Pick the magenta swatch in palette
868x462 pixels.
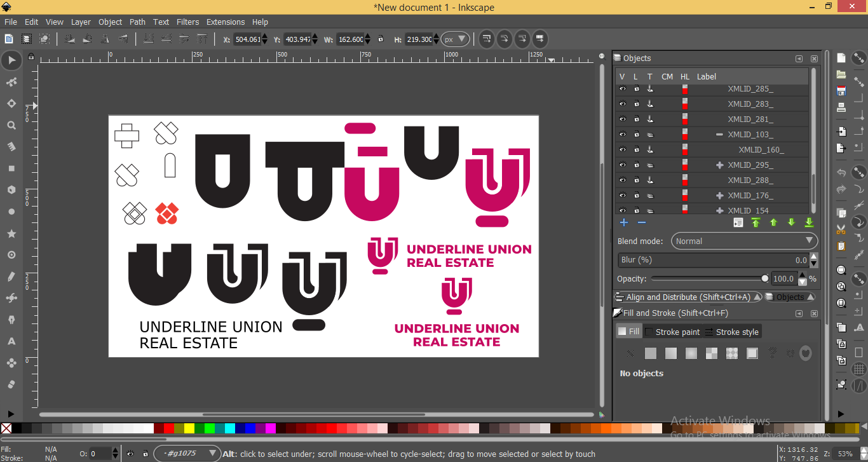tap(271, 428)
